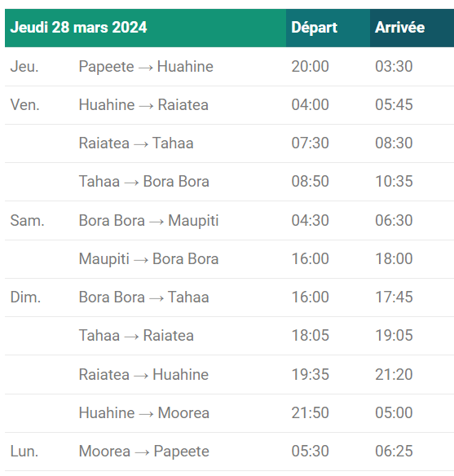Click the Lun. day label

click(24, 451)
